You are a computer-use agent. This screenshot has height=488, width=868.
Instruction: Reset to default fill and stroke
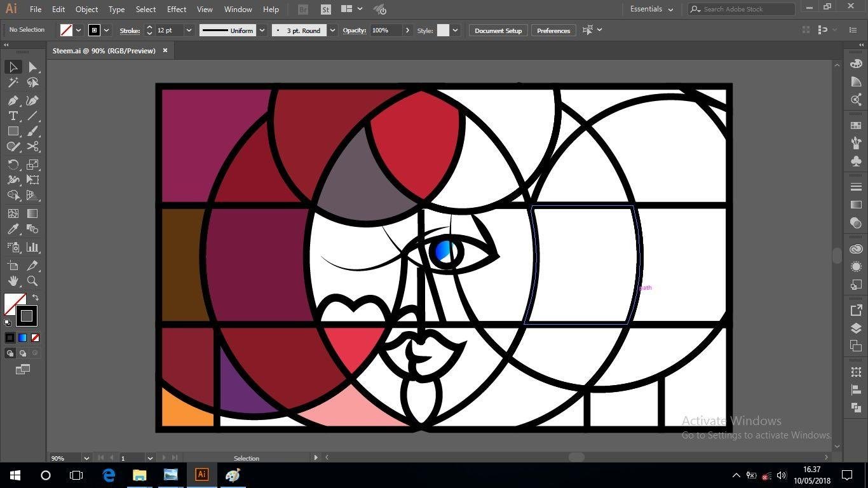pos(8,322)
